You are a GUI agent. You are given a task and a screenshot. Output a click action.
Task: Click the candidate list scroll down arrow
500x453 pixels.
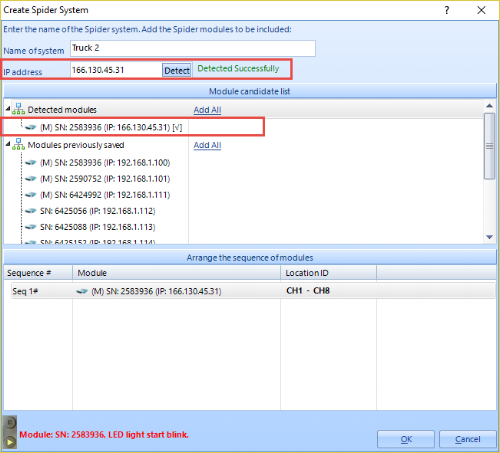click(489, 237)
